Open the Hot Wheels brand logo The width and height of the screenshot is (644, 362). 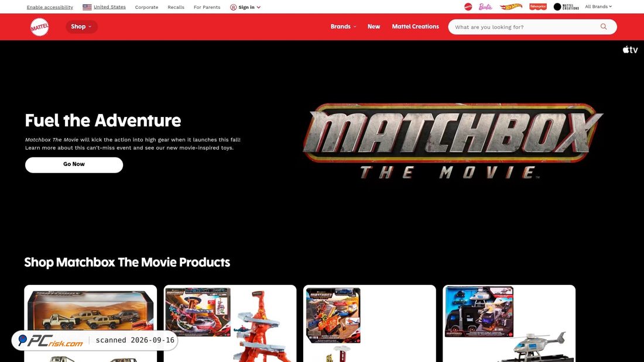[x=511, y=6]
